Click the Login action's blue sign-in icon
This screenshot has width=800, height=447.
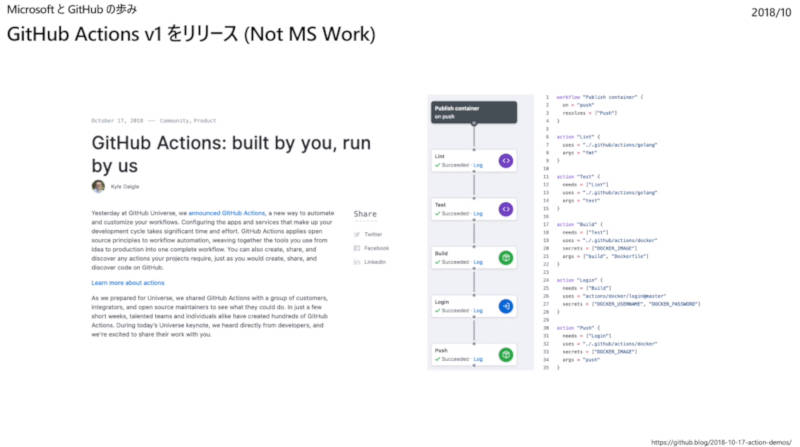point(506,306)
